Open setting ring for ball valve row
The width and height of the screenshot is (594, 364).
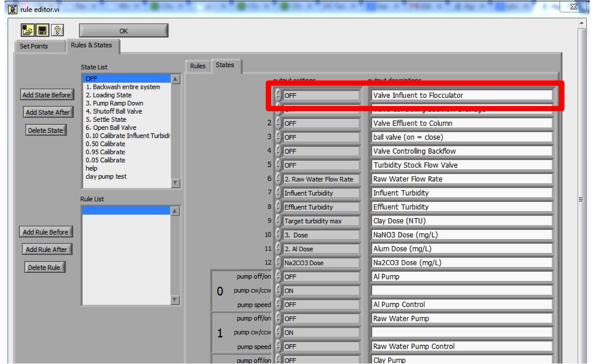pyautogui.click(x=321, y=137)
